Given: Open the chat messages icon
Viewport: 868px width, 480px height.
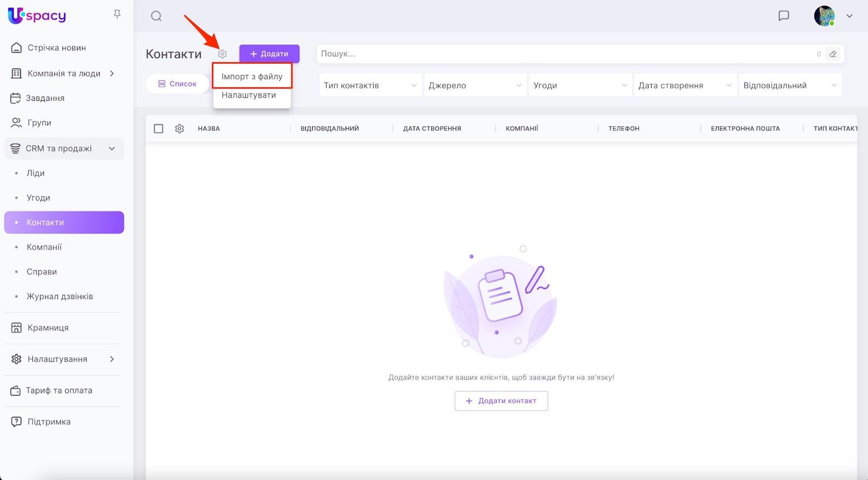Looking at the screenshot, I should 783,16.
